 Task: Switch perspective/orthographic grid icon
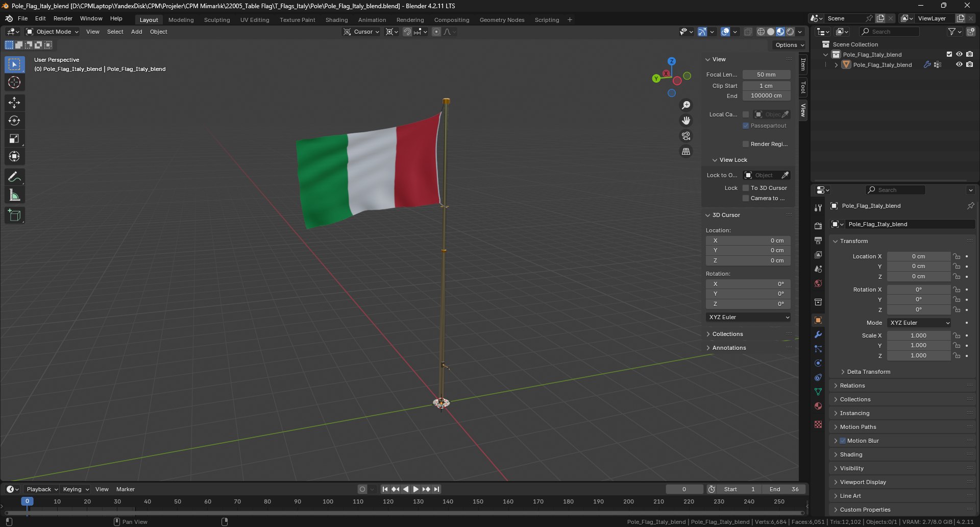coord(686,151)
